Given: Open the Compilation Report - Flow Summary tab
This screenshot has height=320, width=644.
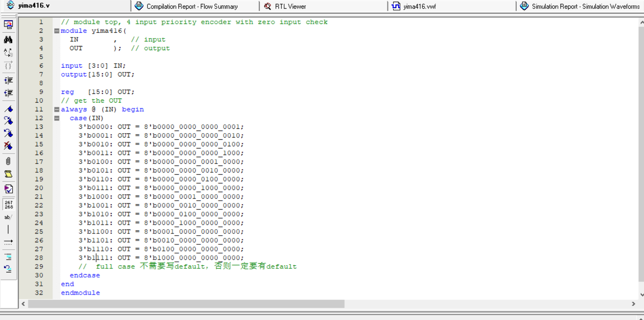Looking at the screenshot, I should coord(192,7).
